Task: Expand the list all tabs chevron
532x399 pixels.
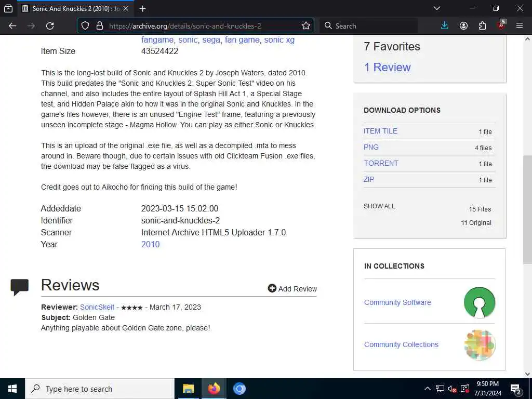Action: point(437,8)
